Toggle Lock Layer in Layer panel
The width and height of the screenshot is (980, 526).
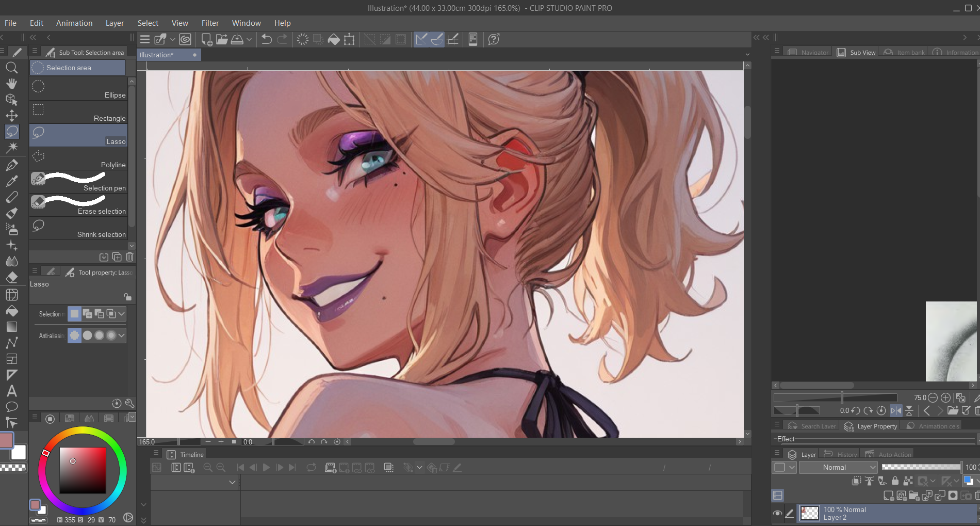click(895, 481)
